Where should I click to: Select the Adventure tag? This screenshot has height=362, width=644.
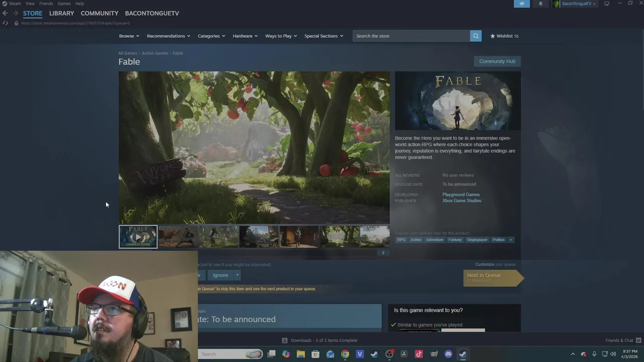[x=435, y=240]
